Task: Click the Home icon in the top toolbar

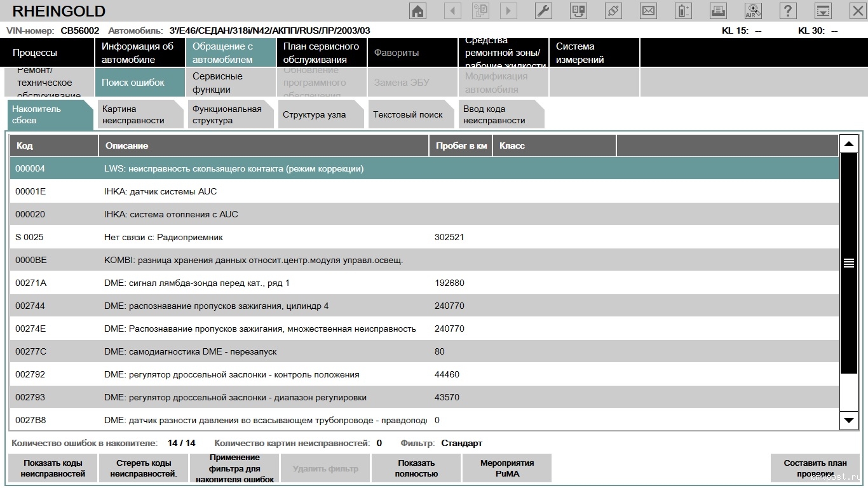Action: point(417,11)
